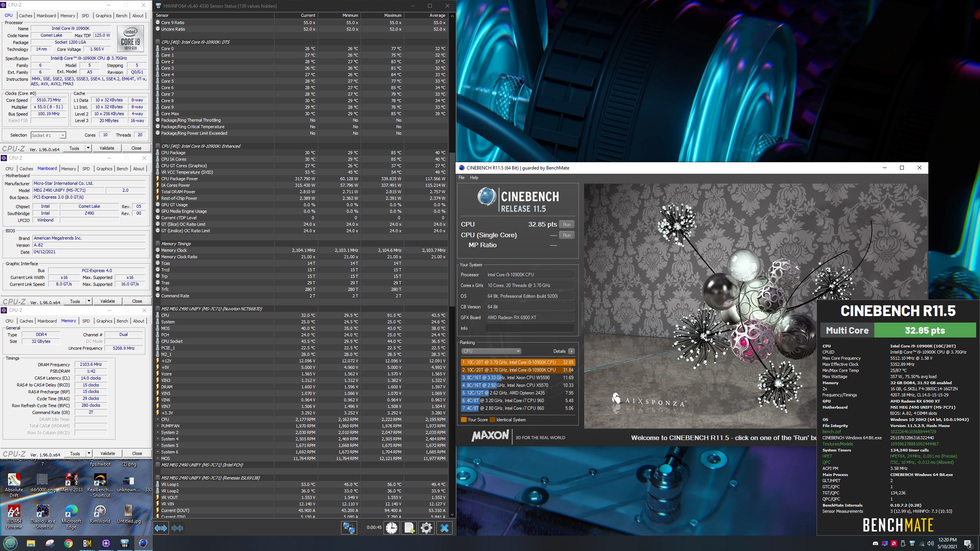Click Tools button in Memory CPU-Z window

coord(75,453)
